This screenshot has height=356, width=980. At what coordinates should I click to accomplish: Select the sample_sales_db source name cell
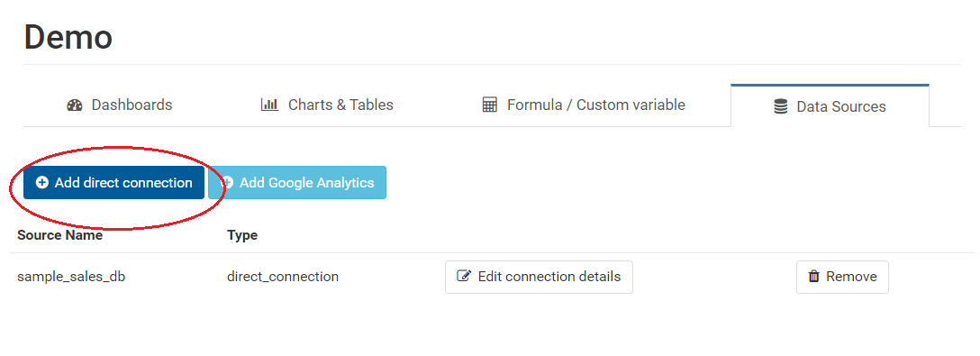click(71, 277)
